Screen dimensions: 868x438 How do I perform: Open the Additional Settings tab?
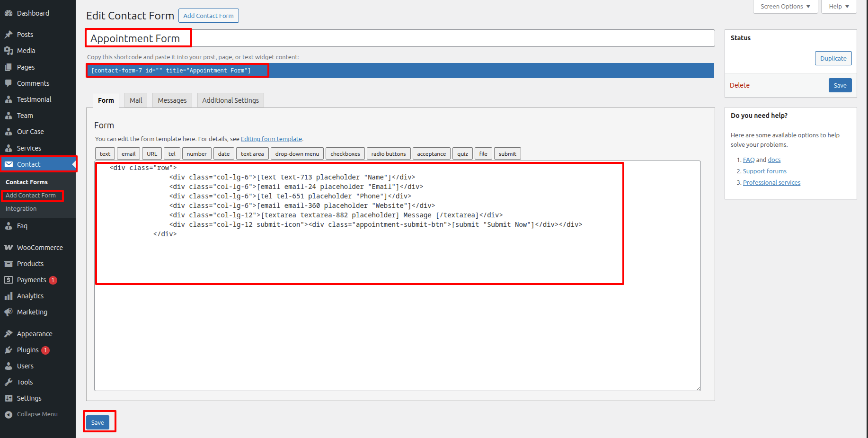click(230, 100)
